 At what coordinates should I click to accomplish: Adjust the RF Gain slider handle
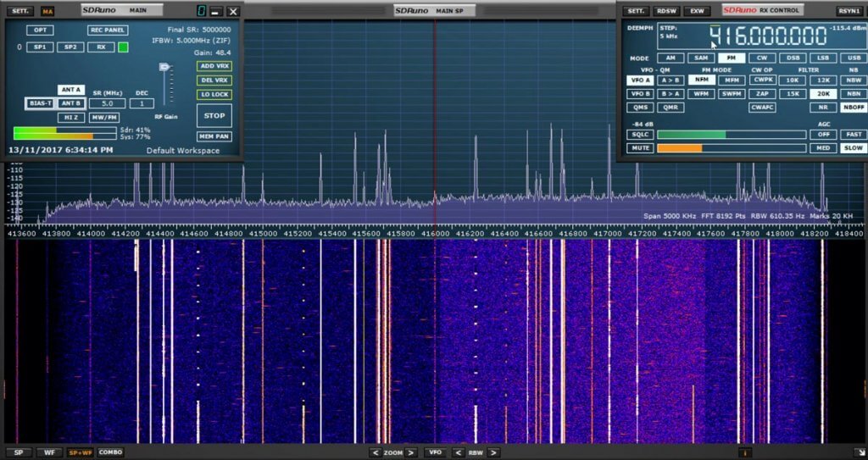click(164, 67)
